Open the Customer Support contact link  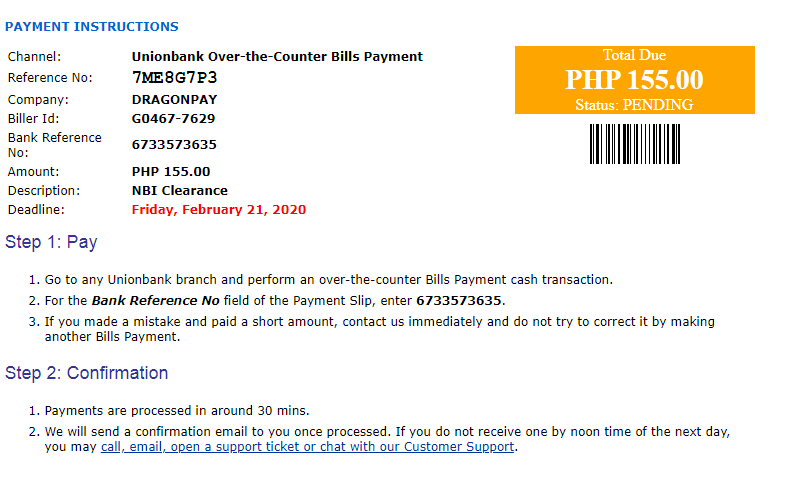point(307,446)
